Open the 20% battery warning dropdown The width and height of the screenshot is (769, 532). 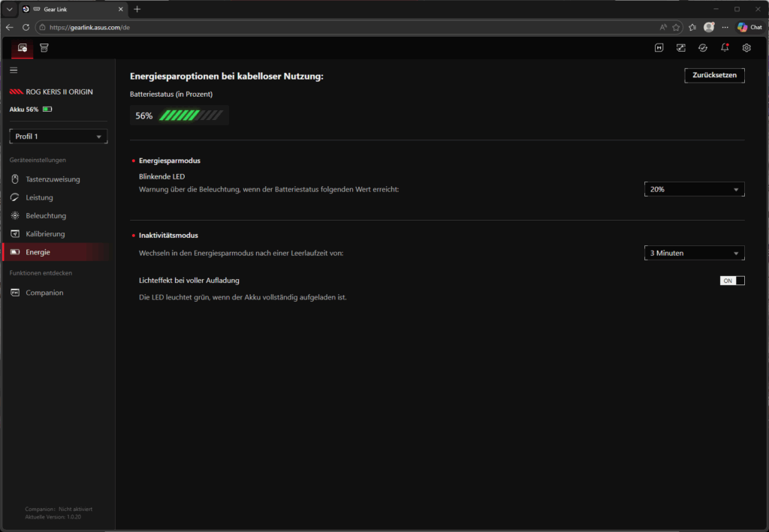(694, 190)
